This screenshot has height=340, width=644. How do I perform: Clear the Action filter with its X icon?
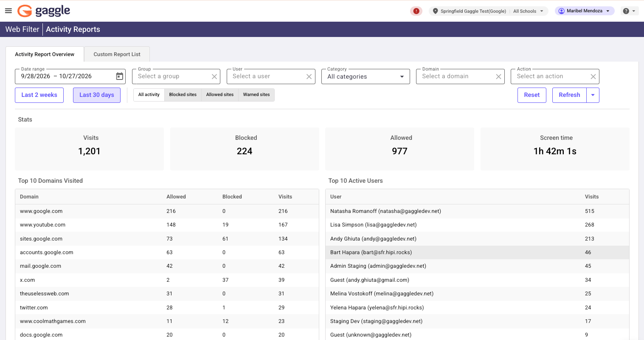[593, 76]
